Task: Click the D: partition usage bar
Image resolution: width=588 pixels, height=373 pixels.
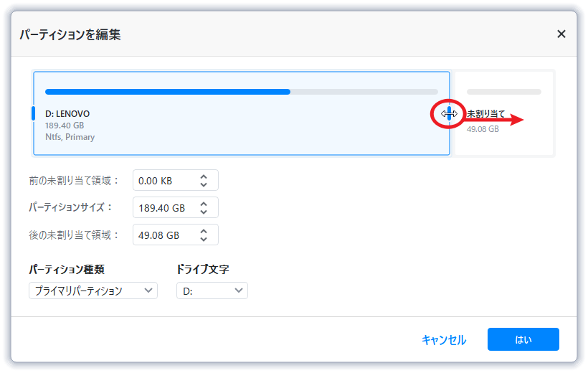Action: [x=241, y=92]
